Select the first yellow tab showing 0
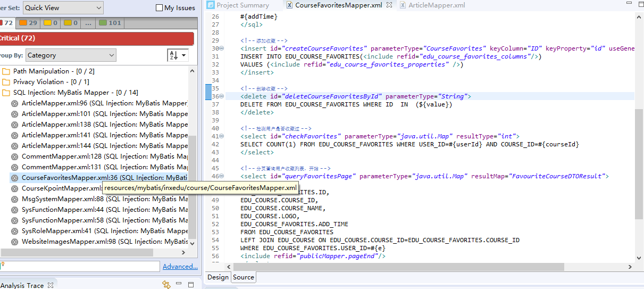This screenshot has width=644, height=289. [51, 23]
